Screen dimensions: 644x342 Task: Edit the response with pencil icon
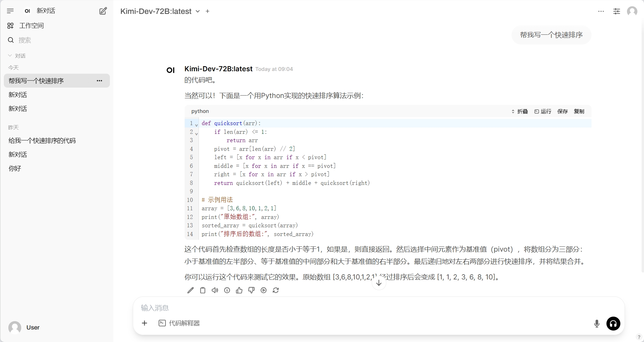click(x=191, y=290)
